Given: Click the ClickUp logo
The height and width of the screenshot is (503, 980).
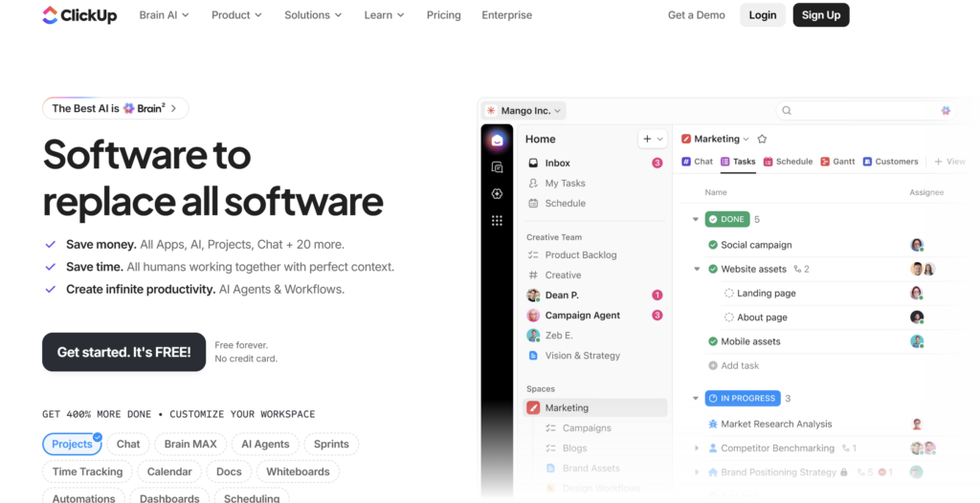Looking at the screenshot, I should click(x=79, y=15).
